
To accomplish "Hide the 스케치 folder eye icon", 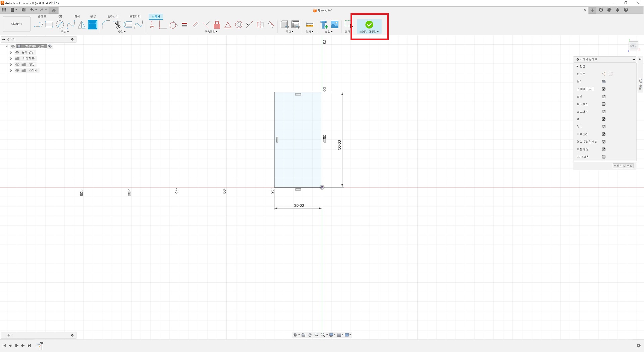I will pyautogui.click(x=17, y=70).
